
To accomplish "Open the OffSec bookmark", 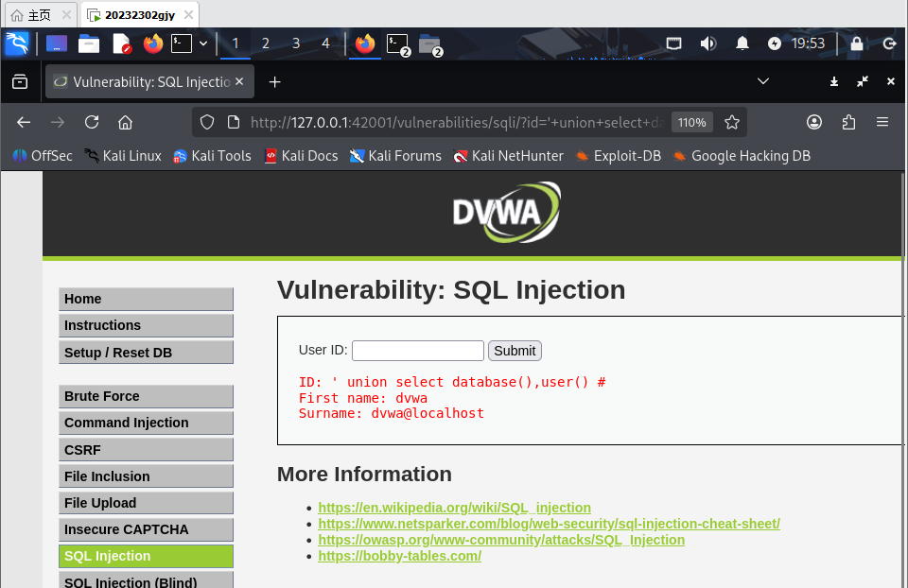I will [x=43, y=156].
